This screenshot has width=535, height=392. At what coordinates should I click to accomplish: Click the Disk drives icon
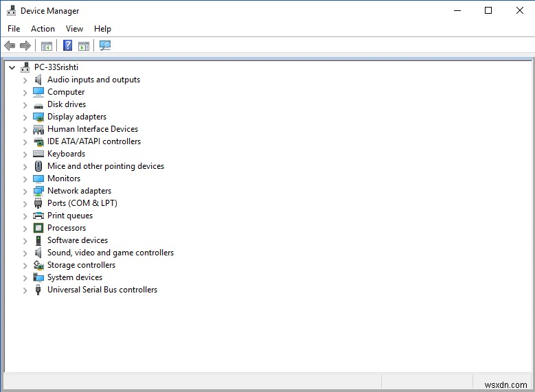pos(38,106)
